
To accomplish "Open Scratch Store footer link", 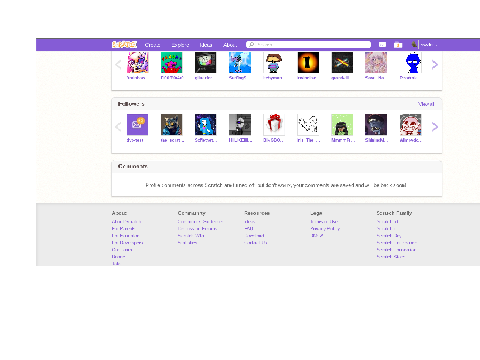I will [x=390, y=257].
